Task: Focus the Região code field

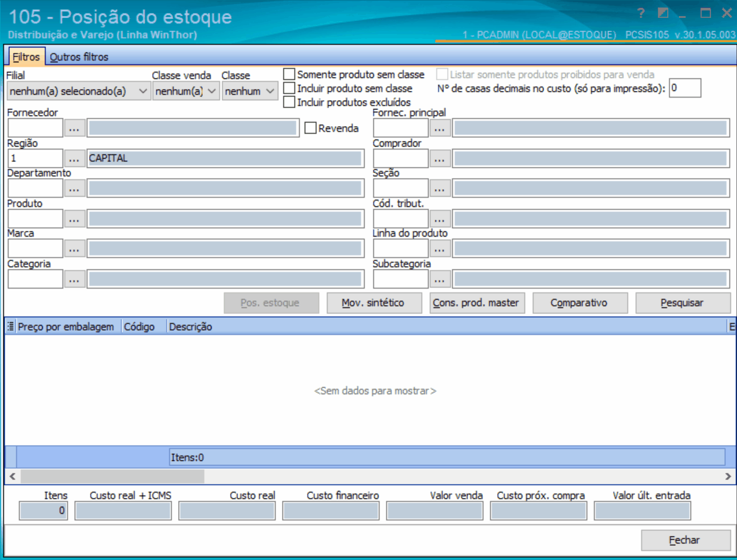Action: coord(35,158)
